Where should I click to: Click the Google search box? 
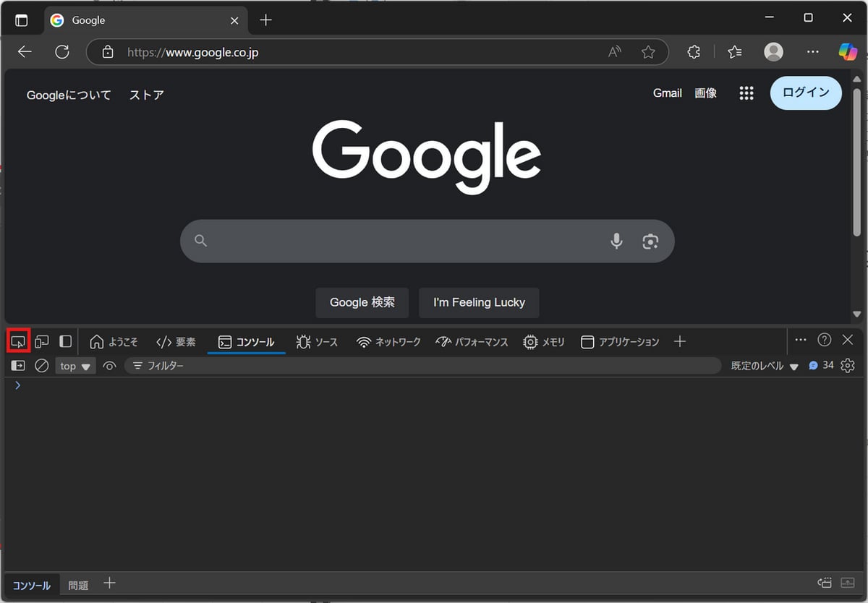pos(427,241)
